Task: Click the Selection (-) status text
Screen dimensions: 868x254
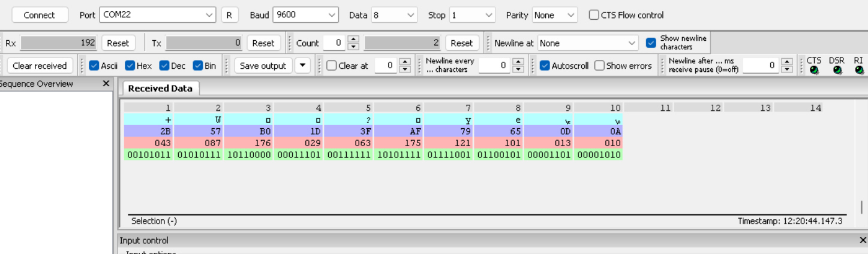Action: (154, 221)
